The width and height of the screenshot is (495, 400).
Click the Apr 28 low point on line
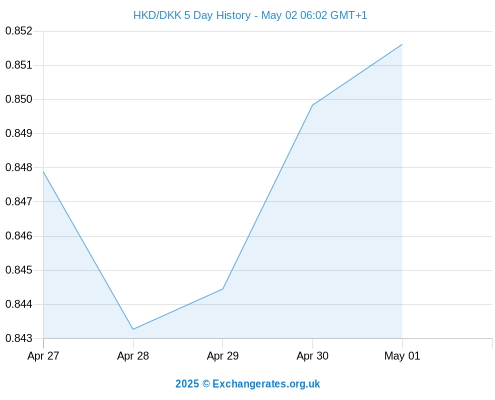[x=133, y=329]
